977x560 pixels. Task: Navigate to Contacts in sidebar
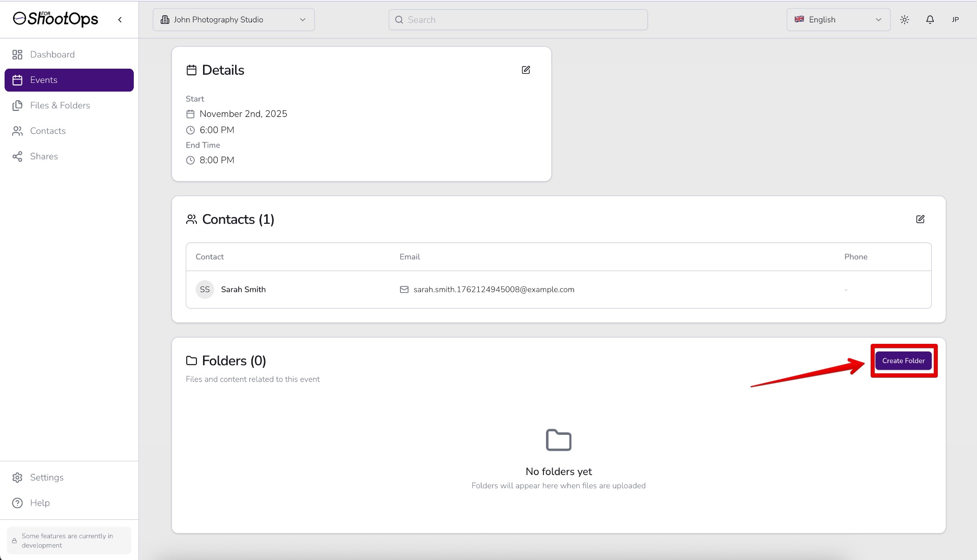47,131
